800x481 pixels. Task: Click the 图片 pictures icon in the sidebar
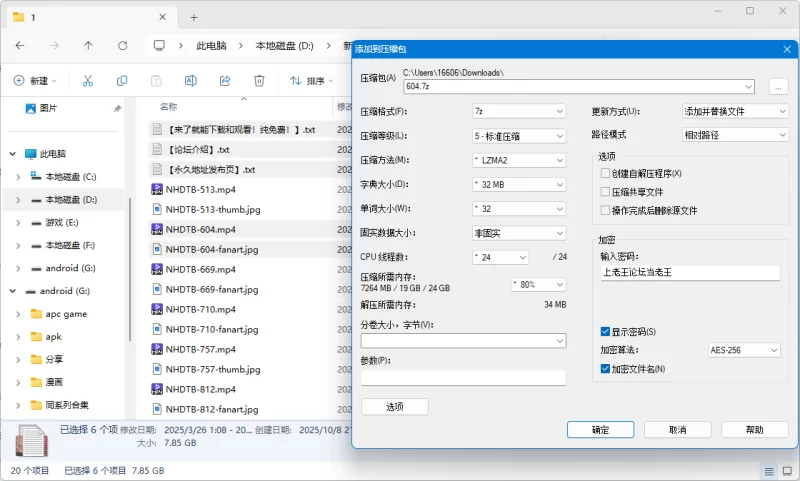tap(31, 108)
